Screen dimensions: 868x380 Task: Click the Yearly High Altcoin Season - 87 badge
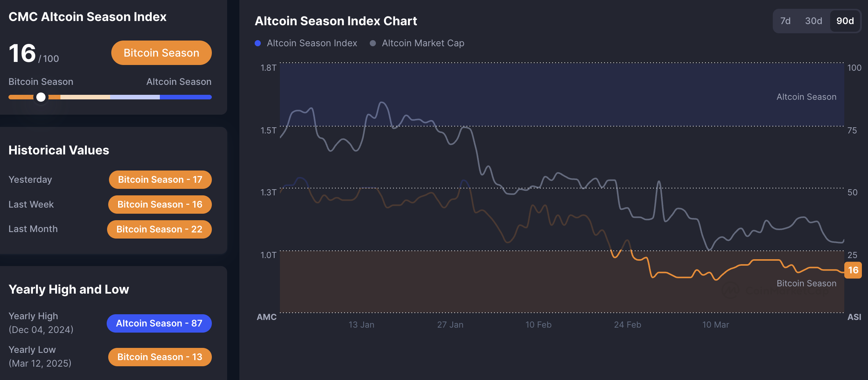coord(159,323)
